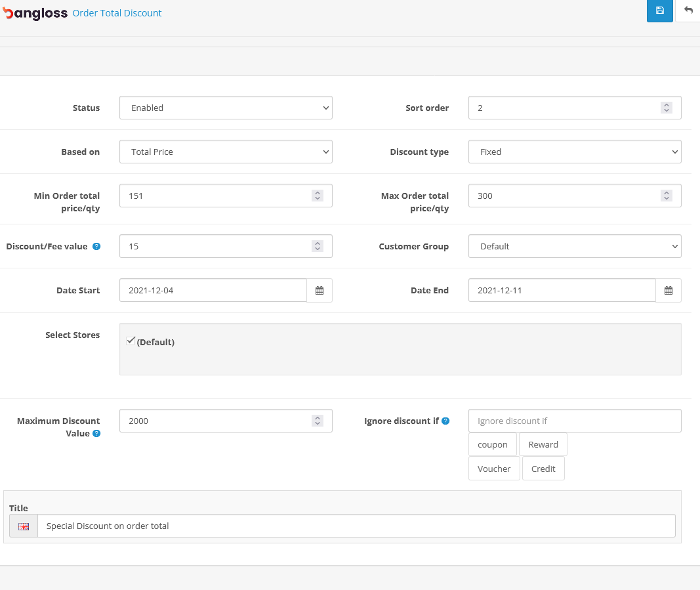
Task: Select the coupon ignore option
Action: point(493,445)
